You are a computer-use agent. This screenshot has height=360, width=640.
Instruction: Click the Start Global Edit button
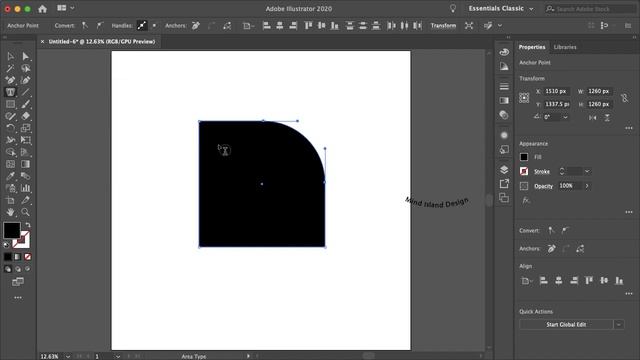[566, 324]
